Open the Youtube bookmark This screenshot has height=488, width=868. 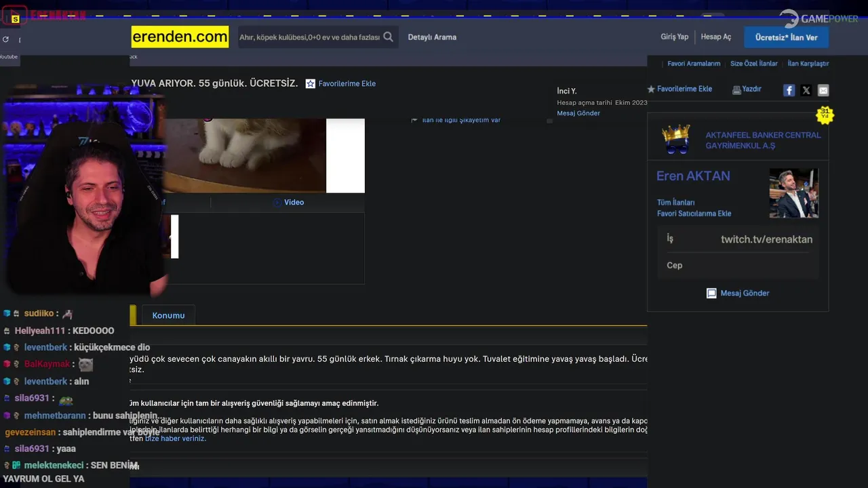pyautogui.click(x=9, y=57)
